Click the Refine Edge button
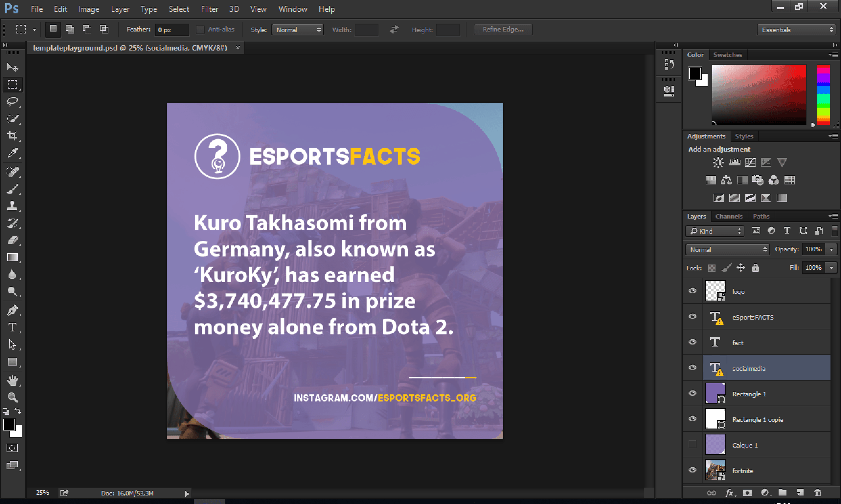 pos(503,30)
